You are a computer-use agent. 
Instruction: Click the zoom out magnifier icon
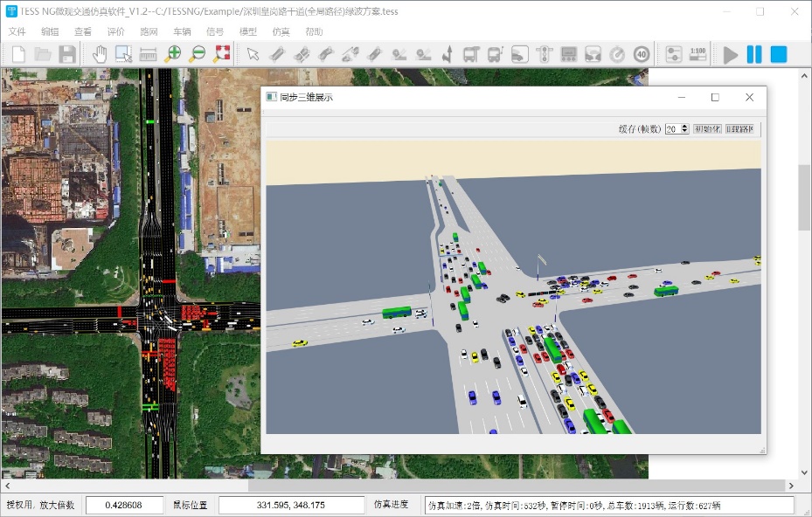pyautogui.click(x=198, y=54)
